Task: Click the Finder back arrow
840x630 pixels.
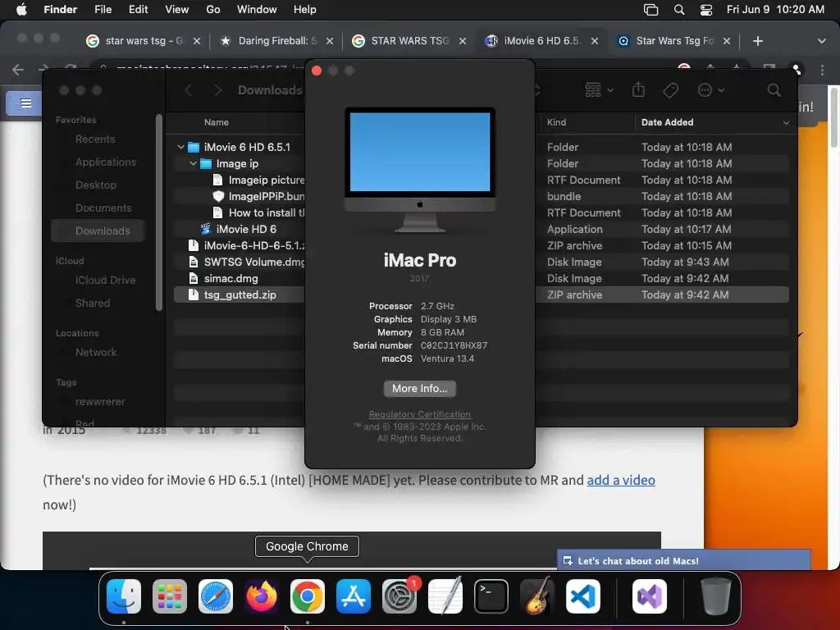Action: coord(188,90)
